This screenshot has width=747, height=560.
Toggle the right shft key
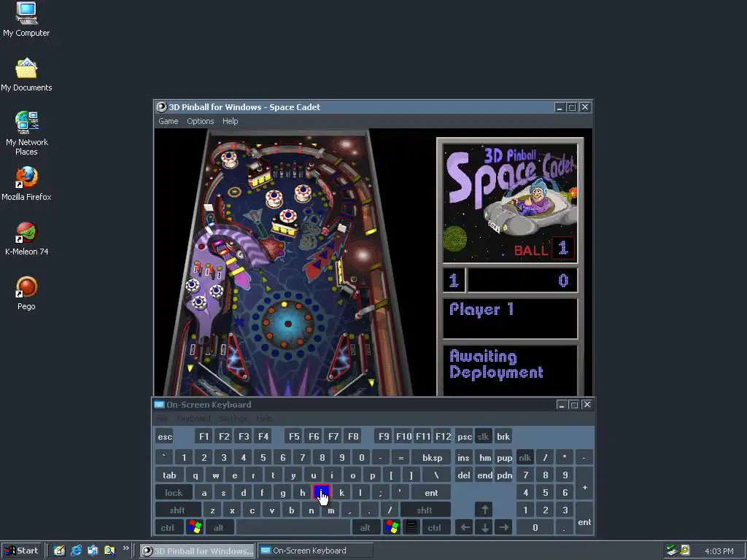[425, 510]
